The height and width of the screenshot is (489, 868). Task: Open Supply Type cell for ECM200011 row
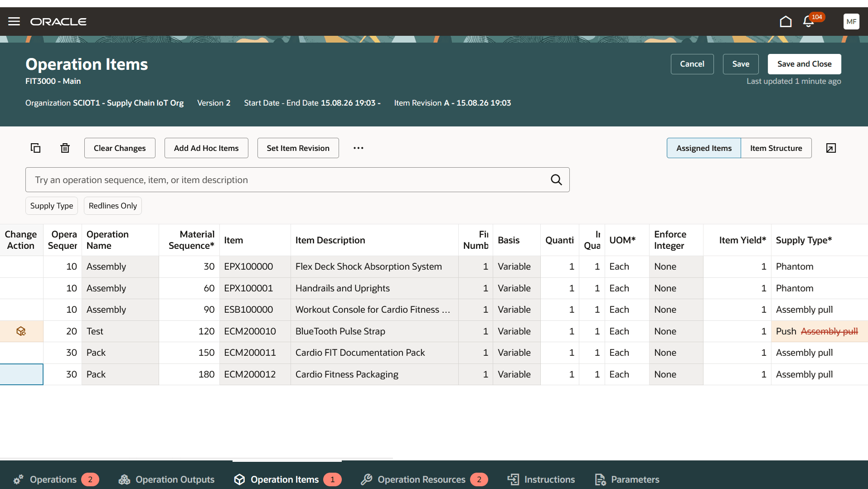(x=820, y=353)
